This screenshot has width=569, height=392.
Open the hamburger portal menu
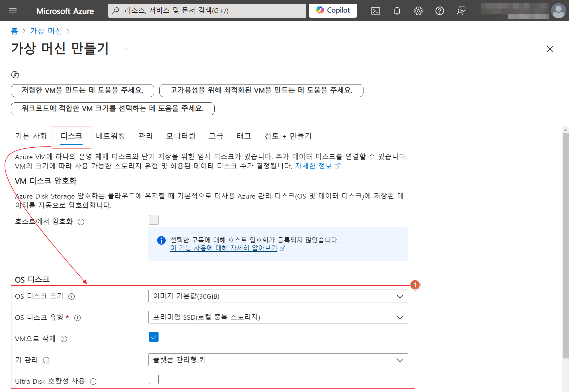point(13,11)
